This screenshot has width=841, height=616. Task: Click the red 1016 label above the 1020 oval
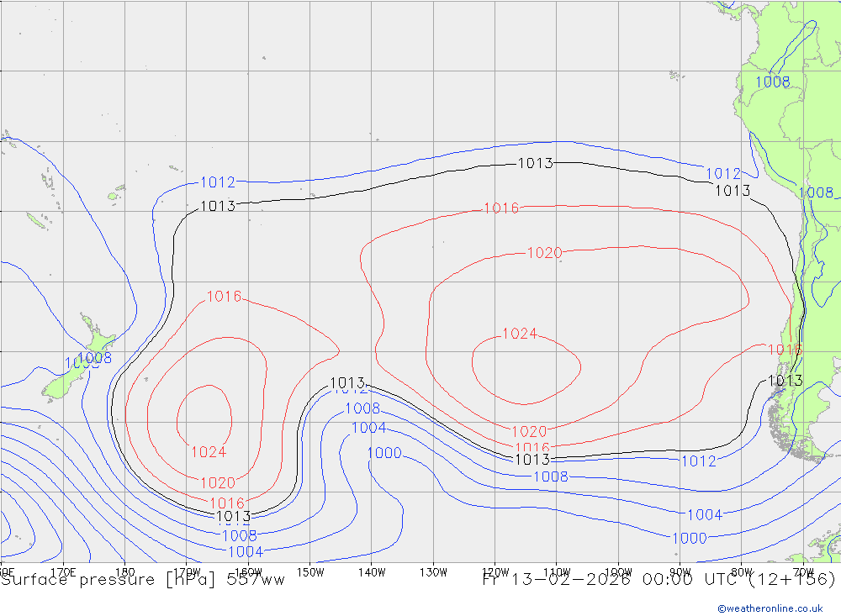pyautogui.click(x=500, y=208)
